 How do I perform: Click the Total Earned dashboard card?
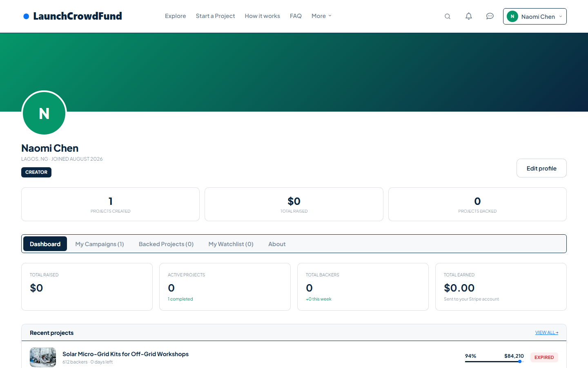(501, 287)
